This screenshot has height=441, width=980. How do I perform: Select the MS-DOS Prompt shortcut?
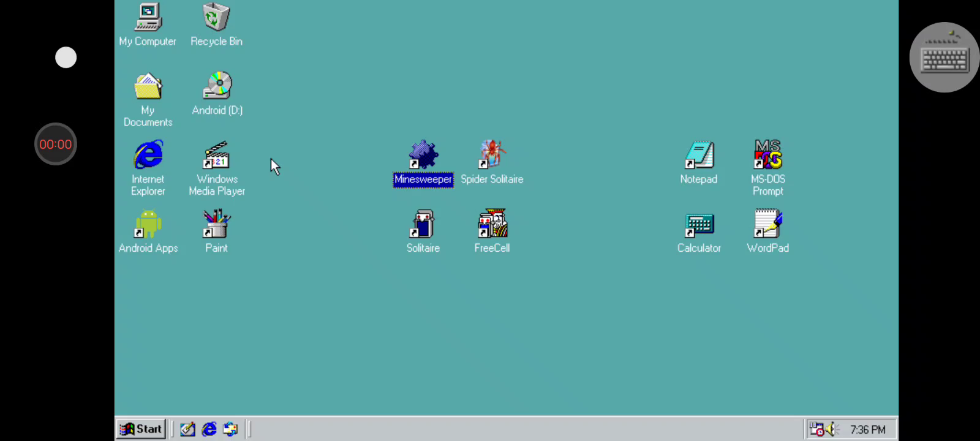pyautogui.click(x=767, y=156)
